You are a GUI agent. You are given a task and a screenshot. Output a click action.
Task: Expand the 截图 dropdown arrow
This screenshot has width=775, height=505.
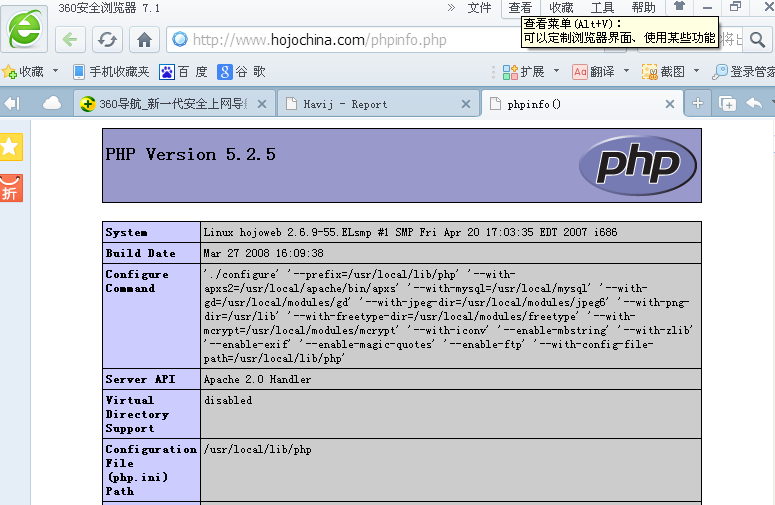tap(696, 71)
